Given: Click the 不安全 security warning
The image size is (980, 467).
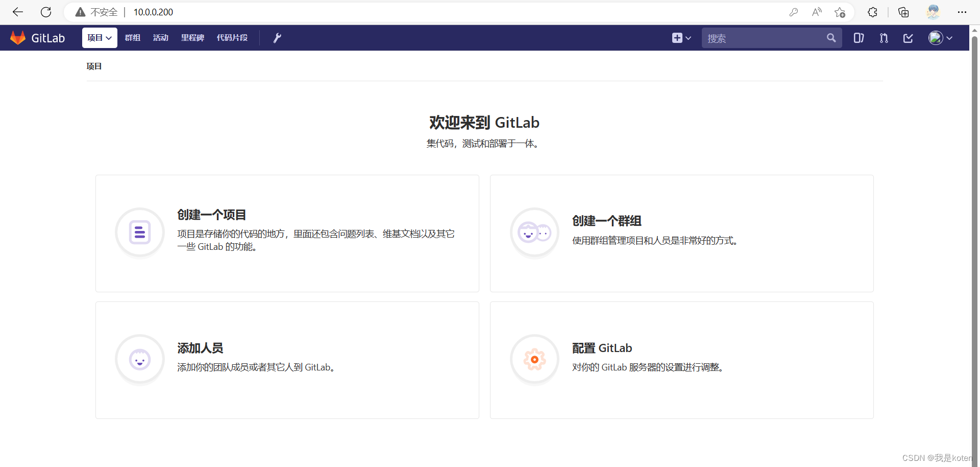Looking at the screenshot, I should (96, 12).
